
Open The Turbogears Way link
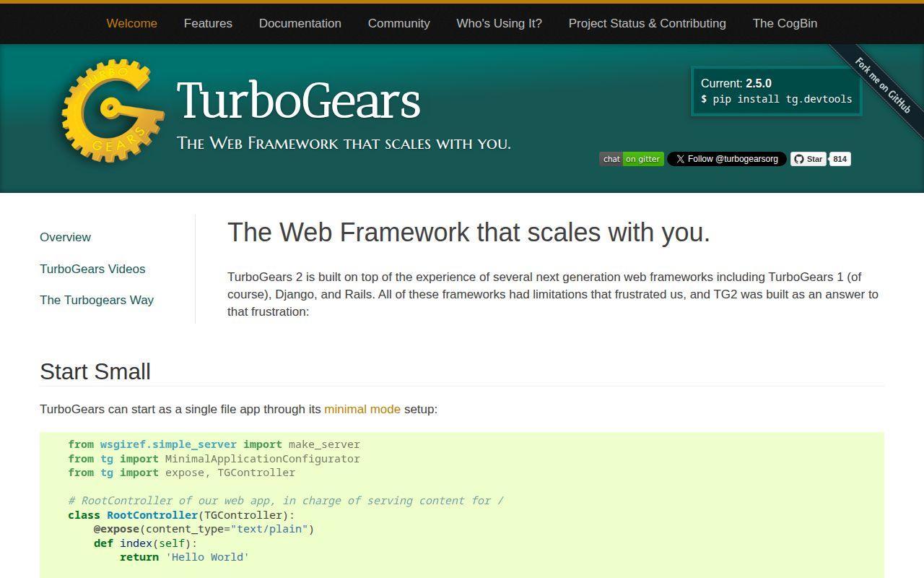point(97,300)
